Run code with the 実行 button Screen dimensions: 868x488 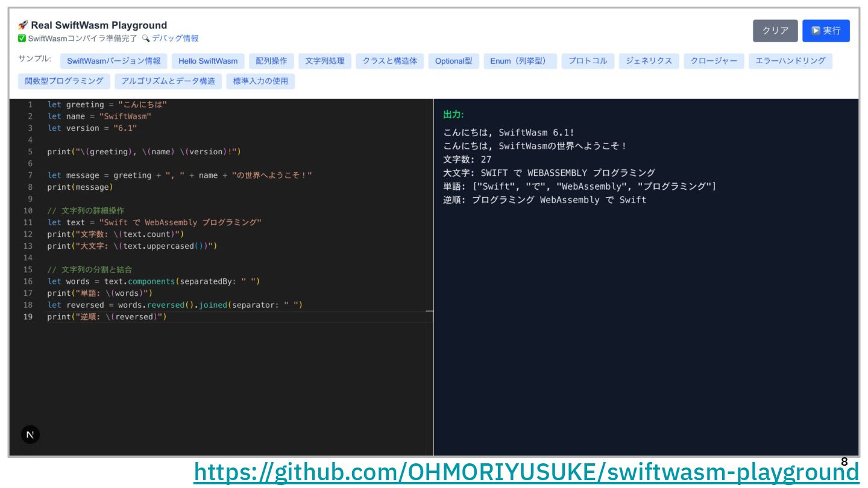tap(826, 31)
